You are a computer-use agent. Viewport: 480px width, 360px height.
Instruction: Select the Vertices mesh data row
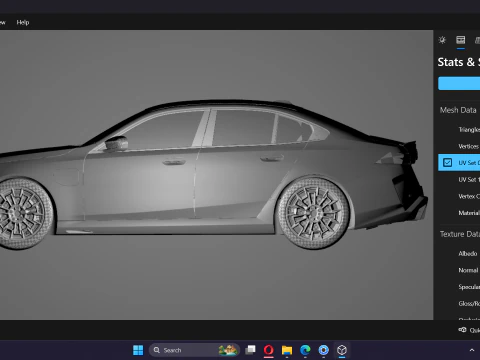click(459, 146)
